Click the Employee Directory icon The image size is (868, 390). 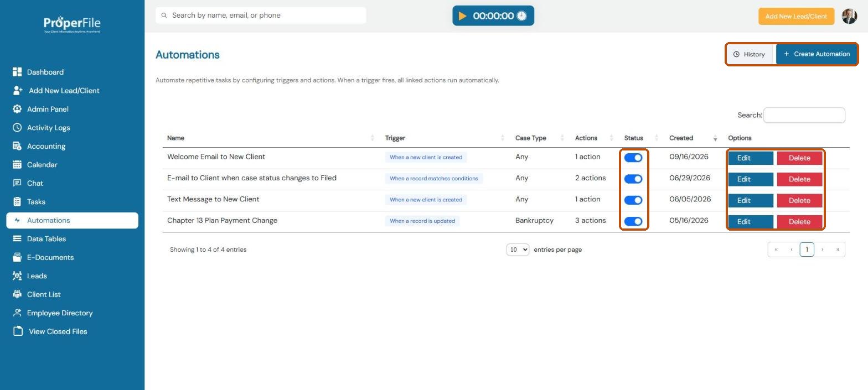coord(17,313)
